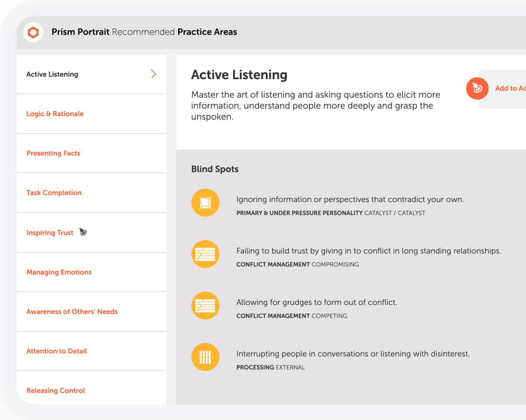Click the Prism Portrait hexagon logo
This screenshot has width=526, height=420.
coord(33,32)
